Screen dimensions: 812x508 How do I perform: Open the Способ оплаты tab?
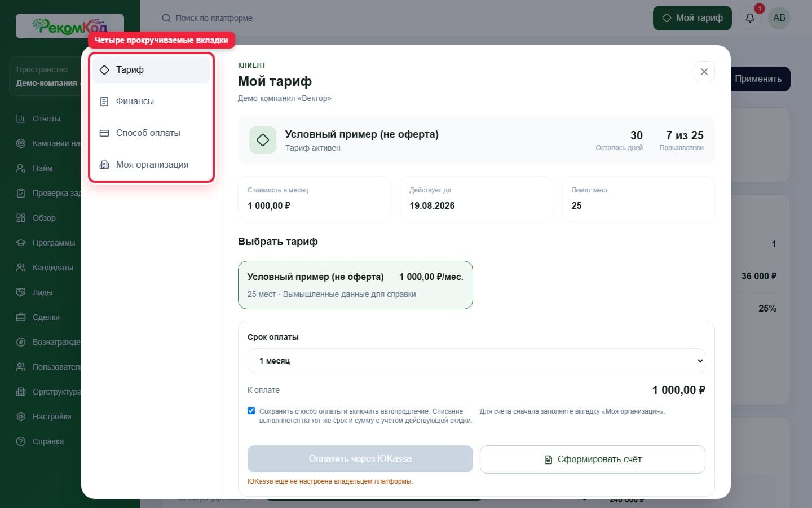pos(151,133)
